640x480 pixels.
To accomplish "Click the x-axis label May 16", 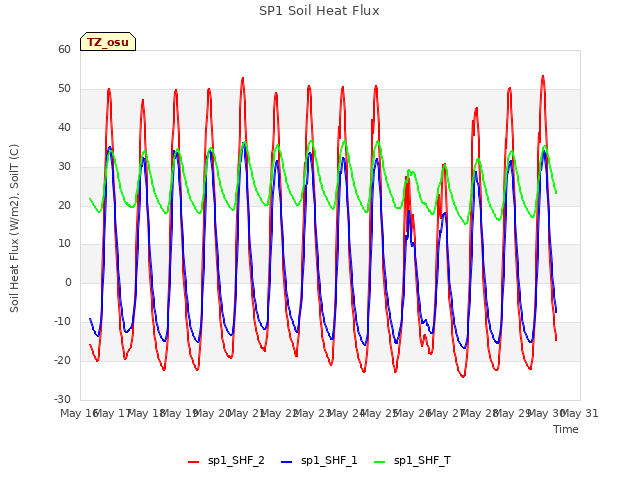I will pos(79,413).
